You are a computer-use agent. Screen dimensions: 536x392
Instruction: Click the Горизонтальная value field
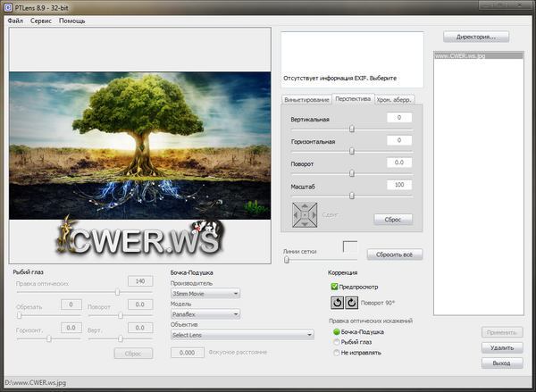(x=399, y=140)
